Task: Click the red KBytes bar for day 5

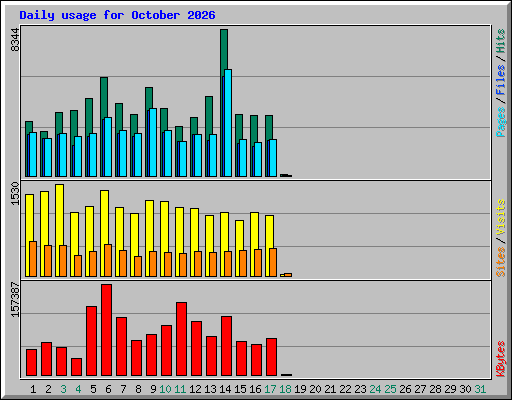Action: click(91, 341)
